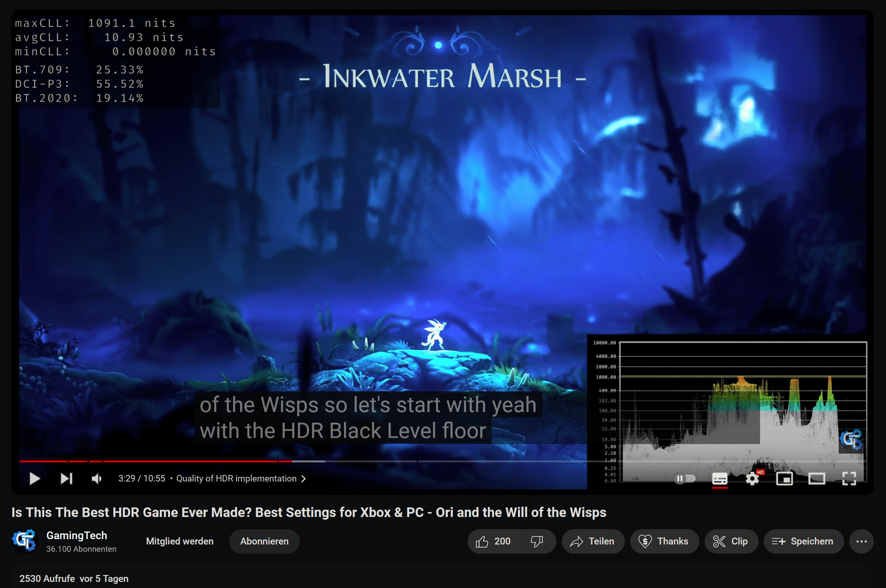Click the subtitle caption text in the video
The image size is (886, 588).
[x=368, y=418]
